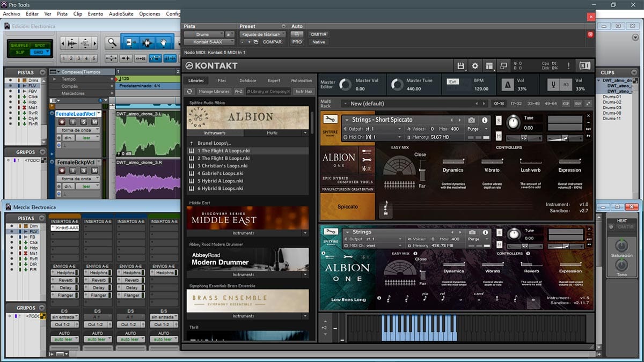
Task: Solo the FemaleLeadVocl track
Action: [x=84, y=122]
